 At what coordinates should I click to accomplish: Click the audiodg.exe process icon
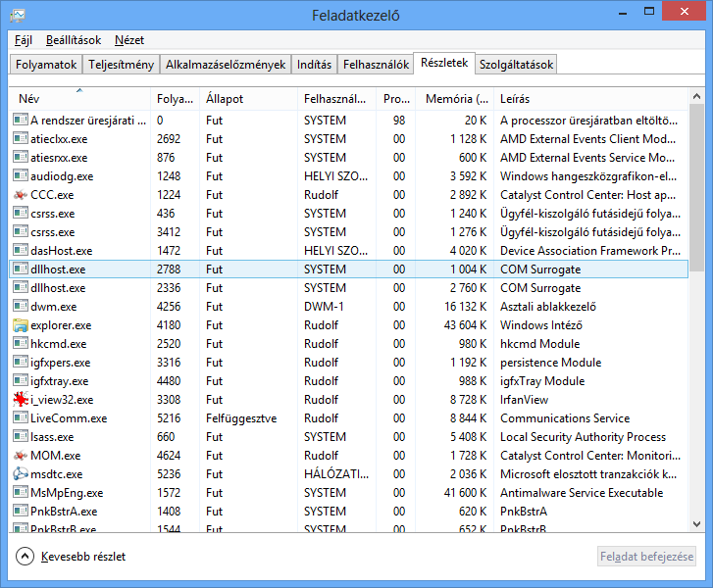tap(21, 175)
